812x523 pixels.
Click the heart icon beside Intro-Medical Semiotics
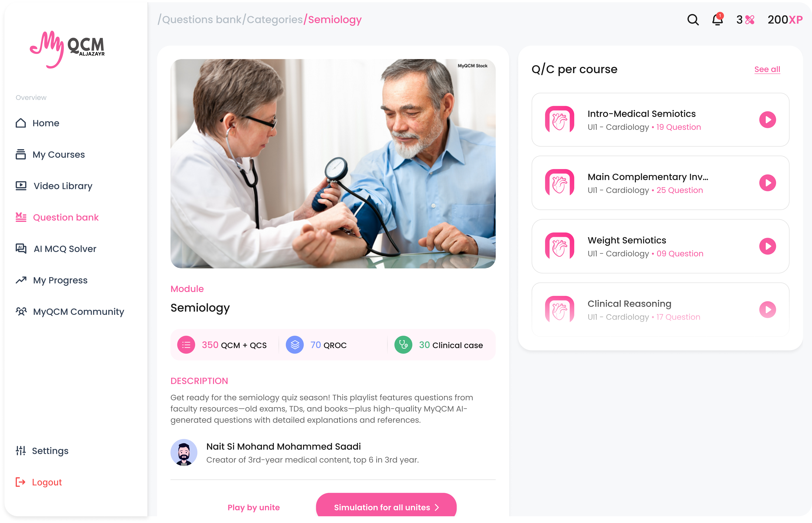[559, 120]
